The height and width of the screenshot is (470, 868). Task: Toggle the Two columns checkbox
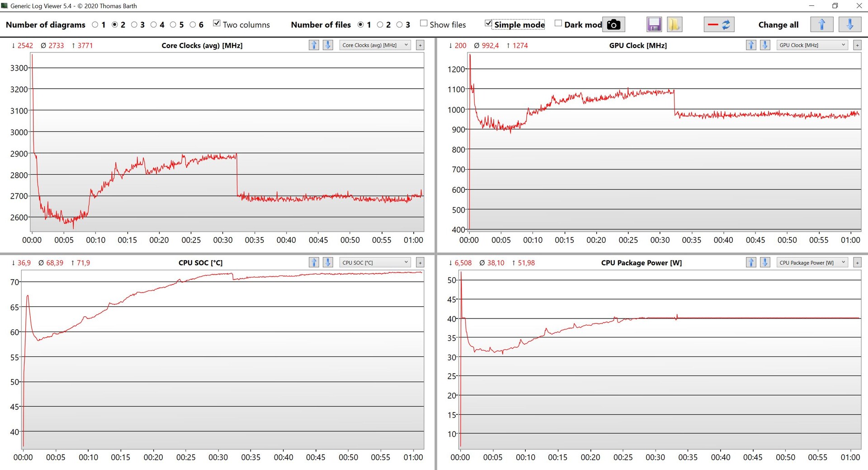click(217, 24)
